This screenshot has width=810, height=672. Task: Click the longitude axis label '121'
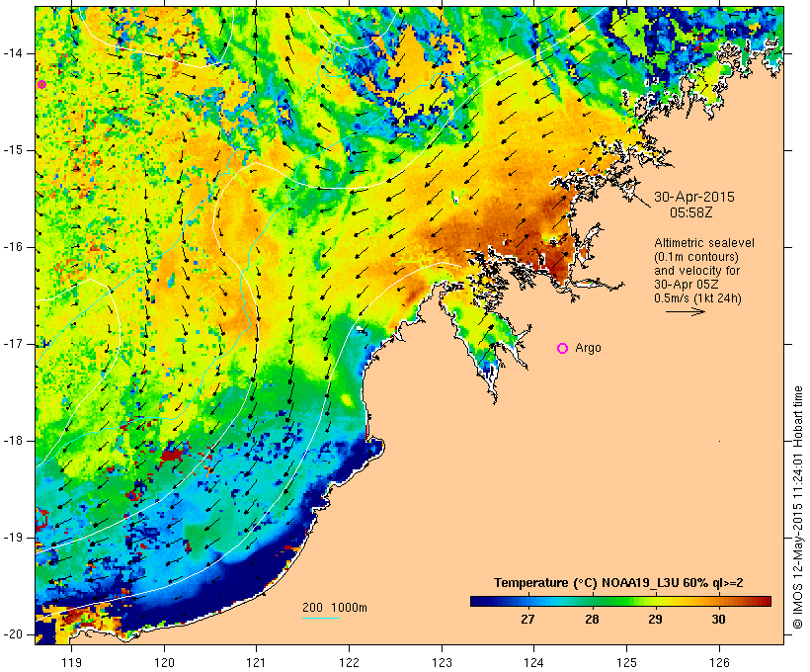256,662
